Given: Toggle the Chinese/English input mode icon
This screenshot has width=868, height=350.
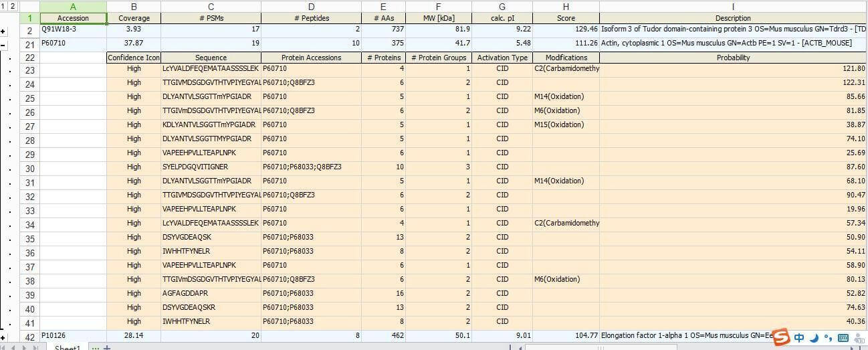Looking at the screenshot, I should coord(799,338).
